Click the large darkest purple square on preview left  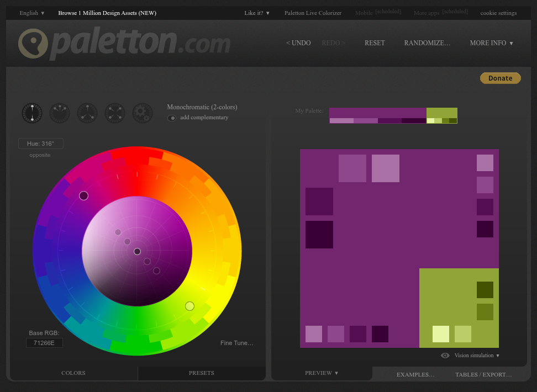(319, 235)
